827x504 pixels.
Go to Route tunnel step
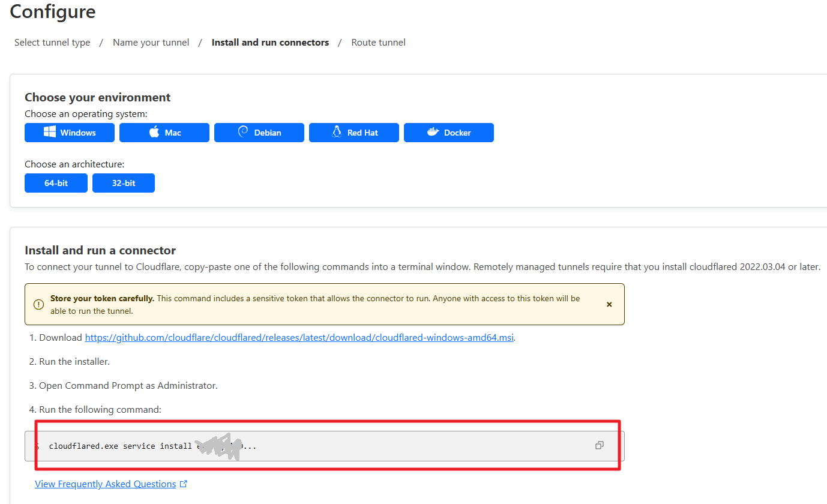pyautogui.click(x=378, y=43)
